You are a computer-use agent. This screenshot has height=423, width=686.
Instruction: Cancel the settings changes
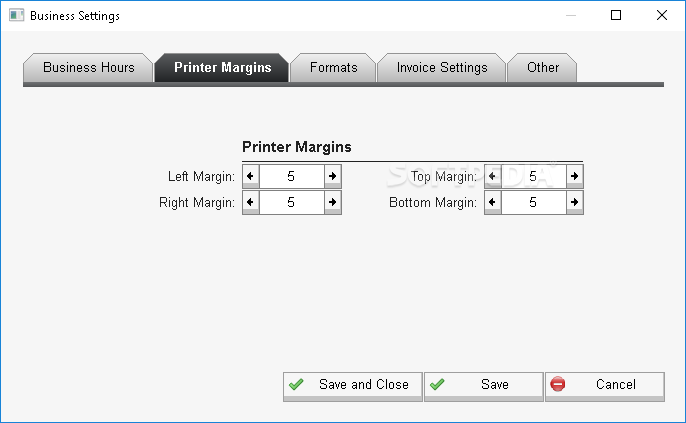pos(605,386)
